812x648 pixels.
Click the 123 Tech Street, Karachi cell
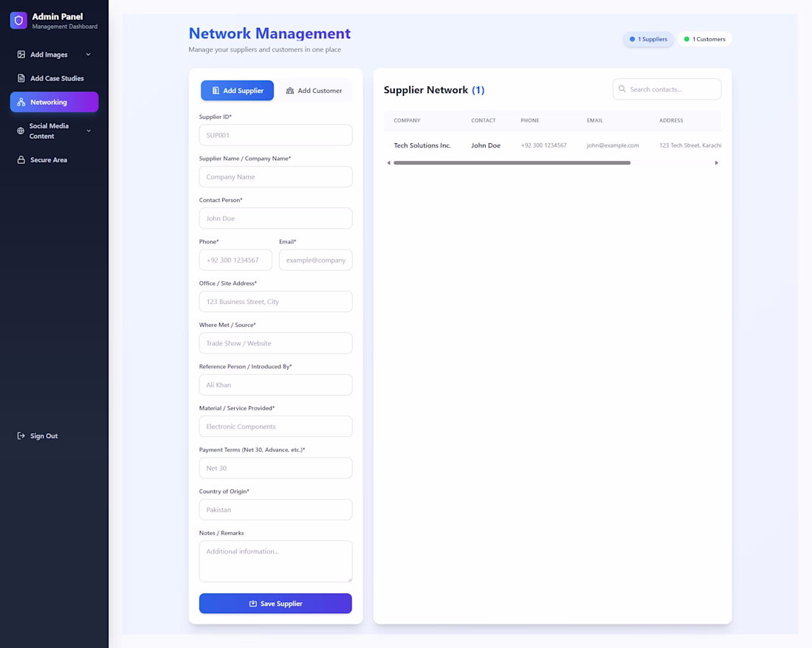[x=690, y=145]
